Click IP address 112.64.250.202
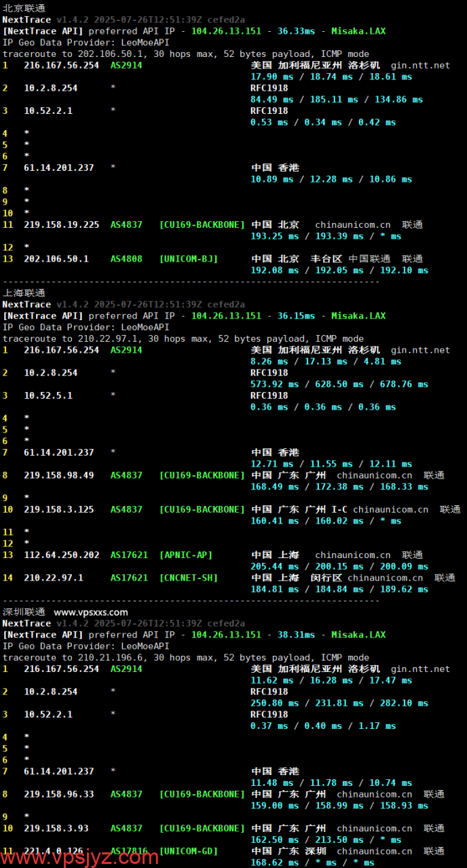The width and height of the screenshot is (467, 868). point(61,555)
